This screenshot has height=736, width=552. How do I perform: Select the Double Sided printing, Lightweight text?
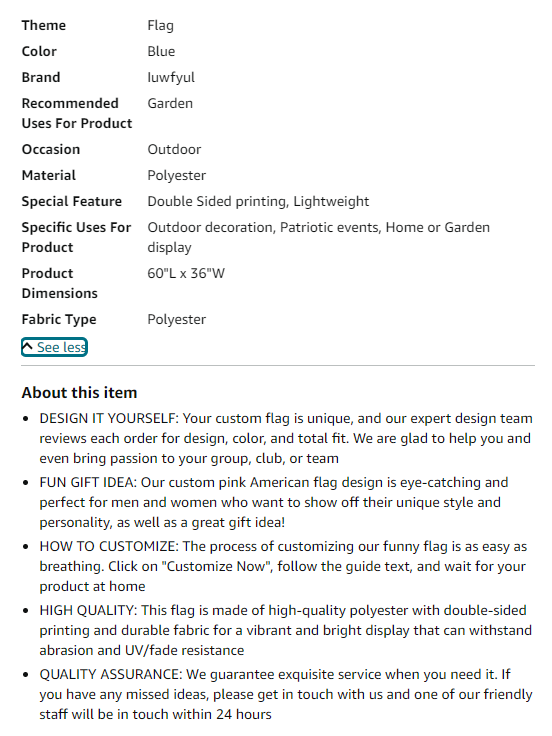pyautogui.click(x=258, y=201)
